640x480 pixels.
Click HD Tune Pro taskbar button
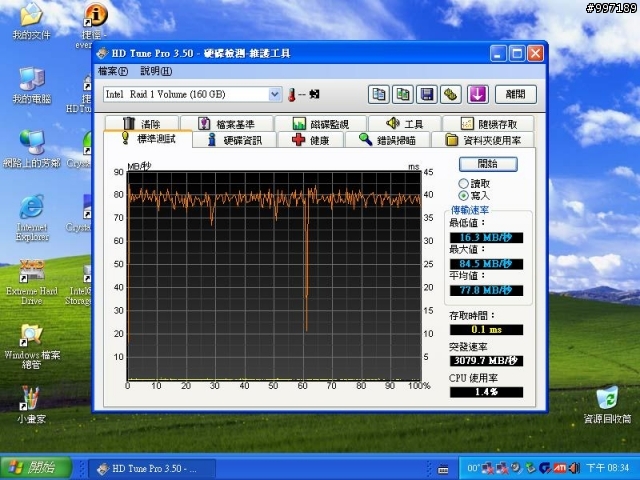tap(152, 468)
